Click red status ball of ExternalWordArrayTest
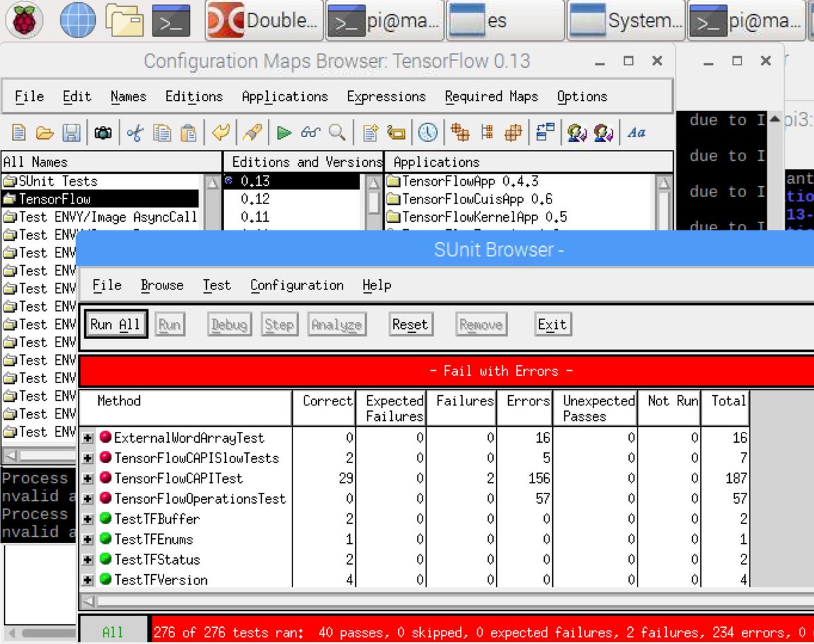 tap(105, 437)
